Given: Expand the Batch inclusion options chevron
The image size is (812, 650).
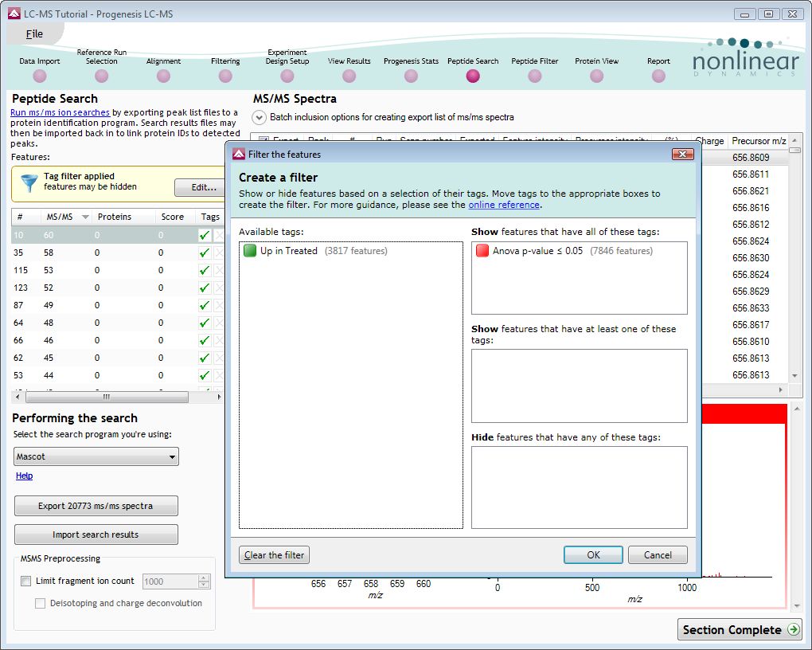Looking at the screenshot, I should pos(259,118).
